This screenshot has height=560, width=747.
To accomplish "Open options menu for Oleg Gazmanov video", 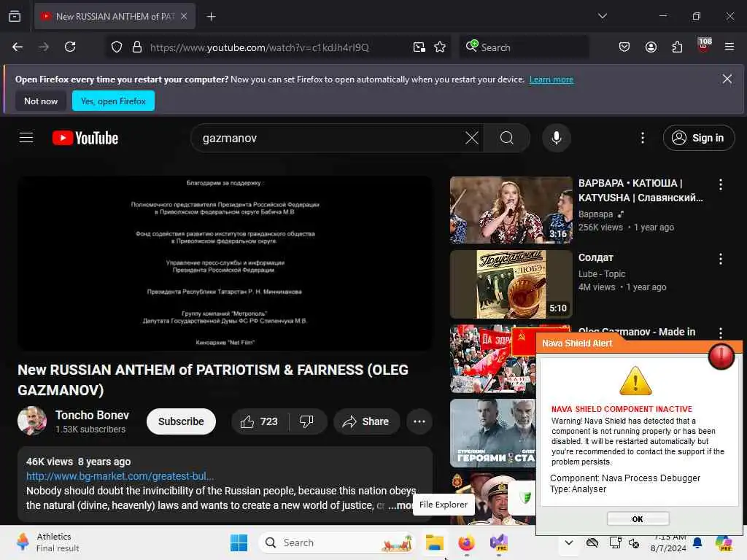I will point(720,332).
